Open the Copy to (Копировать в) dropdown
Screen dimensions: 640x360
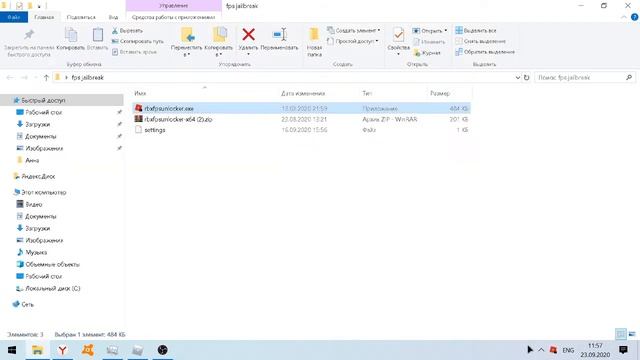219,51
